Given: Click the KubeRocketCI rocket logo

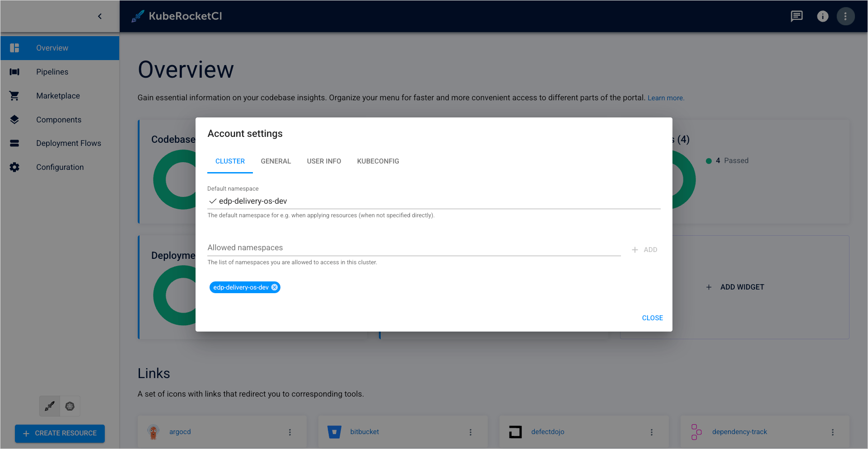Looking at the screenshot, I should pyautogui.click(x=138, y=16).
